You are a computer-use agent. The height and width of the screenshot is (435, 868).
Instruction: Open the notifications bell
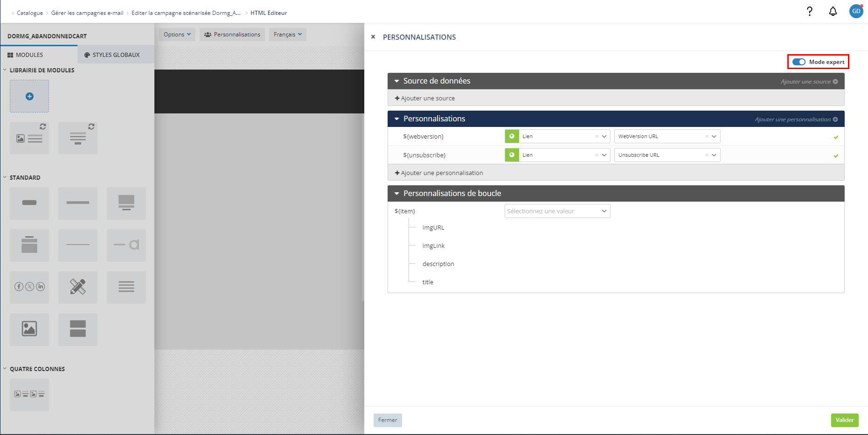point(833,11)
